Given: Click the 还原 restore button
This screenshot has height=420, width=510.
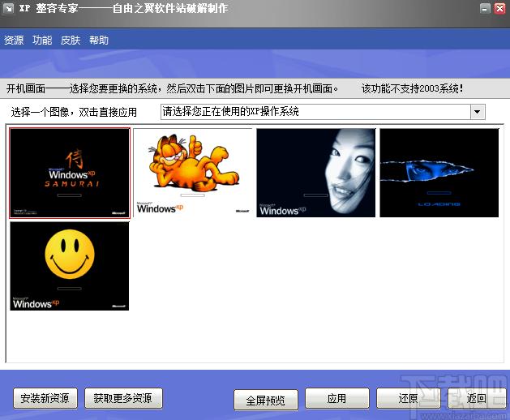Looking at the screenshot, I should (408, 398).
